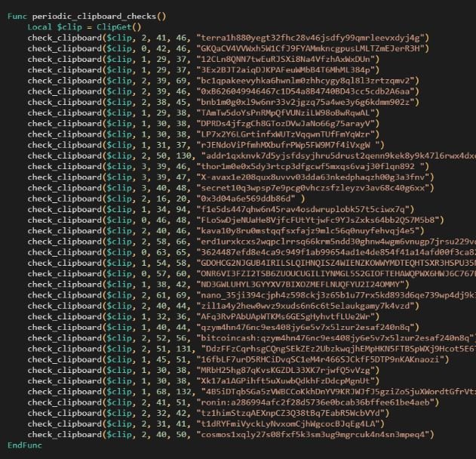Click the EndFunc keyword
The image size is (476, 459).
(25, 445)
